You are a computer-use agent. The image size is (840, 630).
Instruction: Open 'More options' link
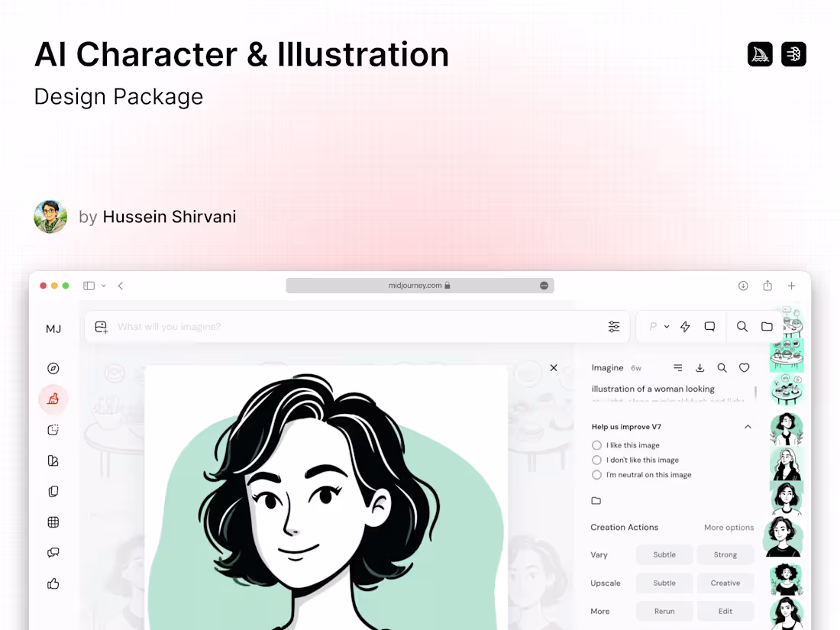pyautogui.click(x=729, y=528)
